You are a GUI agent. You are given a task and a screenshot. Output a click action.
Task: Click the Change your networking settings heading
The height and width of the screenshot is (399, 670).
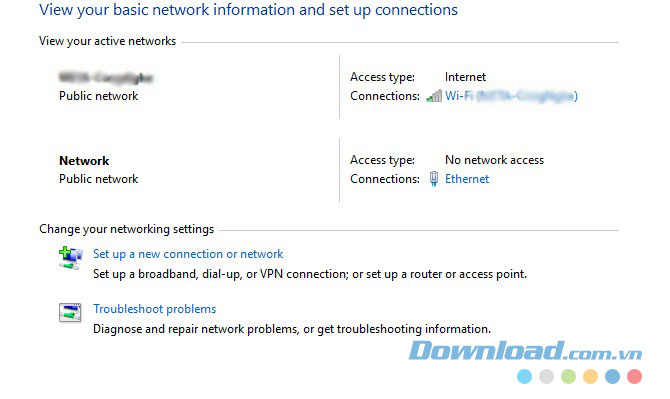point(126,229)
